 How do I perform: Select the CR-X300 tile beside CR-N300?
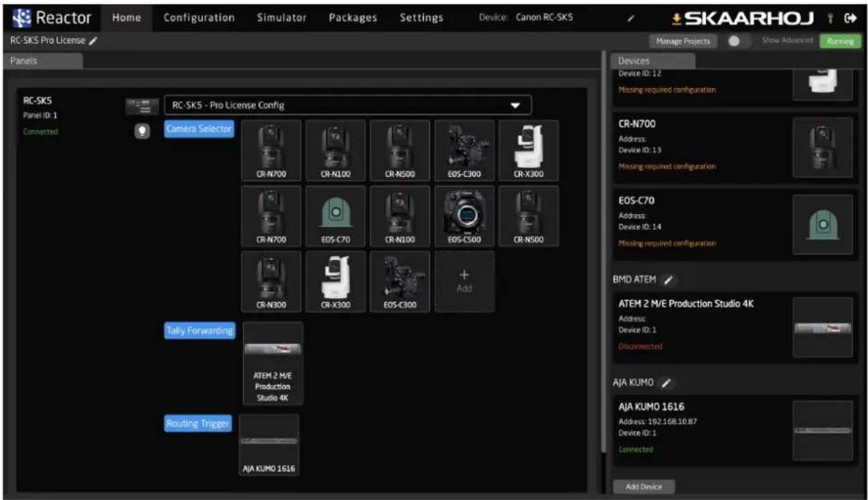(337, 282)
